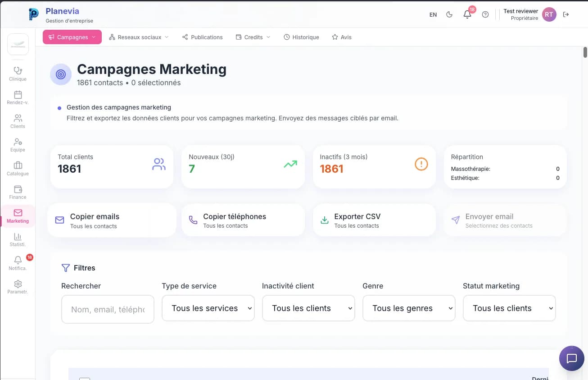Open Parametr. settings in sidebar
Viewport: 588px width, 380px height.
pos(18,287)
